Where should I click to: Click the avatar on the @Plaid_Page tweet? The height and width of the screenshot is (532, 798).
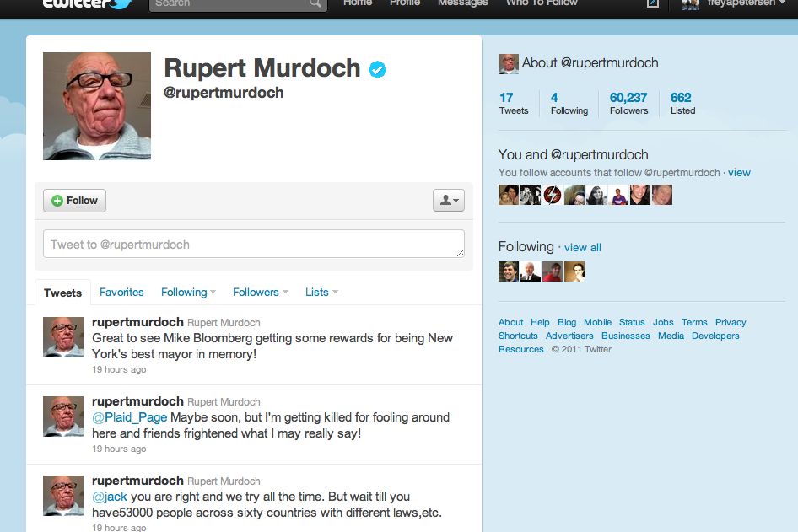[x=63, y=416]
